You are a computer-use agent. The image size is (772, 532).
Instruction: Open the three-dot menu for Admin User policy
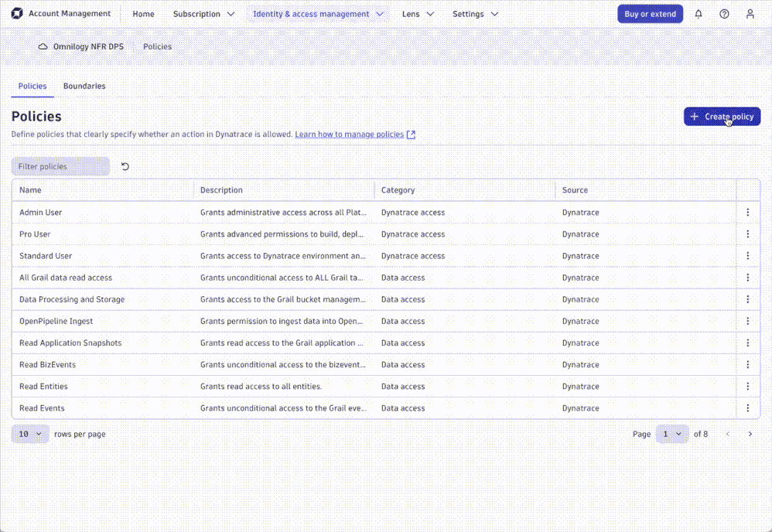[747, 212]
